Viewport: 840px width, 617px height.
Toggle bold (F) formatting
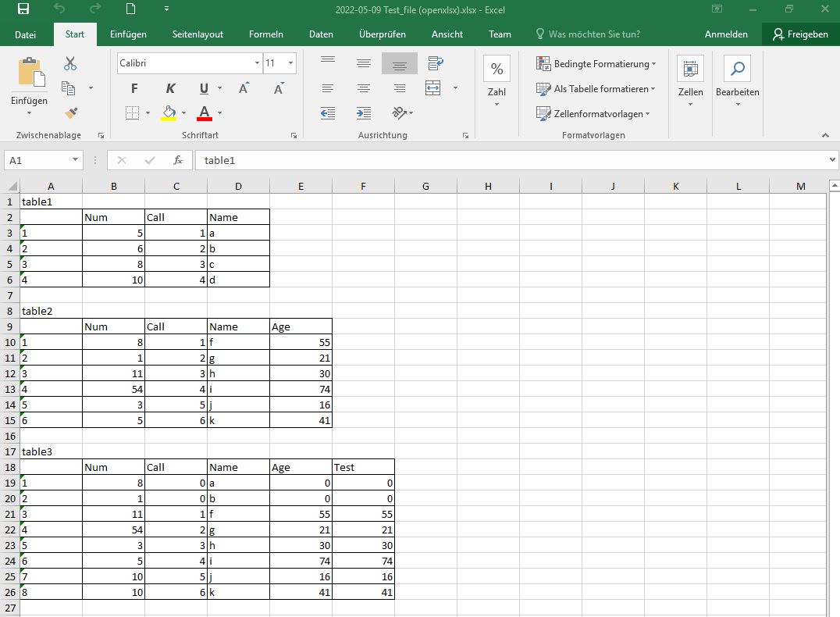coord(134,88)
